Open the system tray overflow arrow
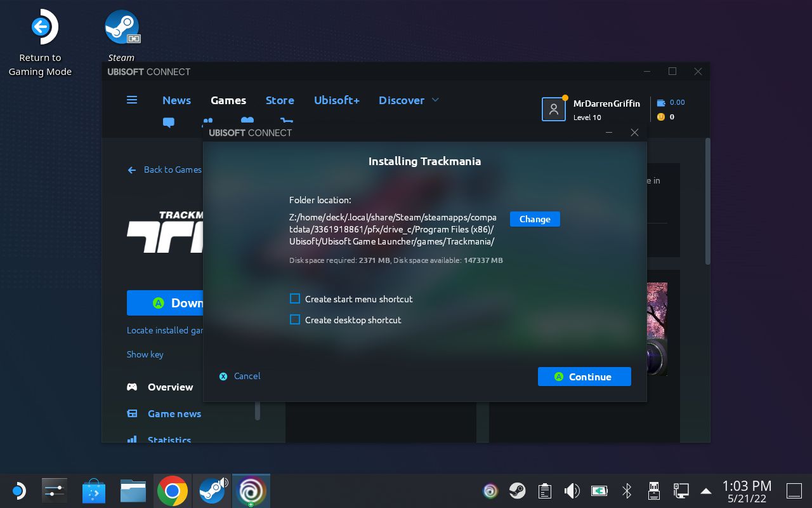The width and height of the screenshot is (812, 508). tap(706, 490)
